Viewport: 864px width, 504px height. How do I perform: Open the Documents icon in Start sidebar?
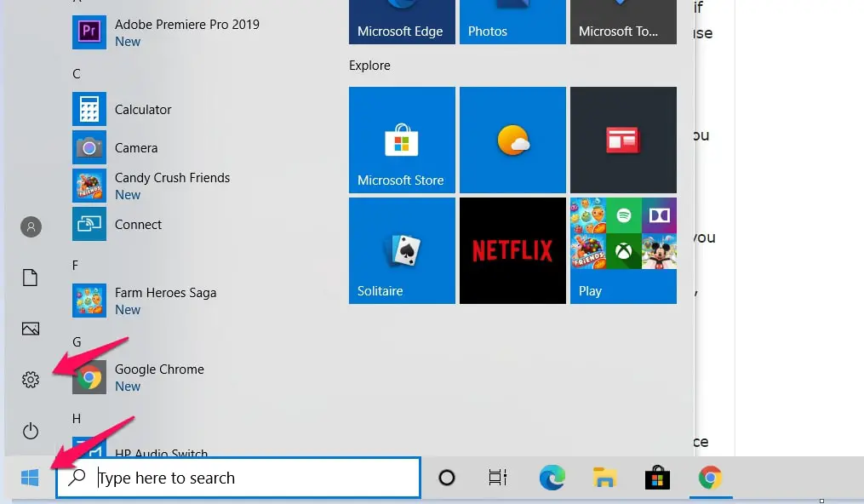coord(31,278)
